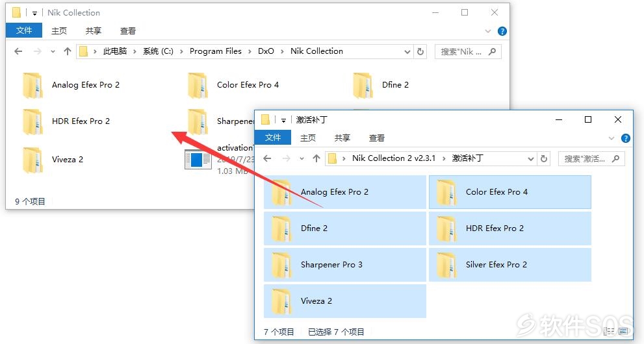Select HDR Efex Pro 2 folder in 激活补丁 window
The height and width of the screenshot is (344, 644).
509,228
